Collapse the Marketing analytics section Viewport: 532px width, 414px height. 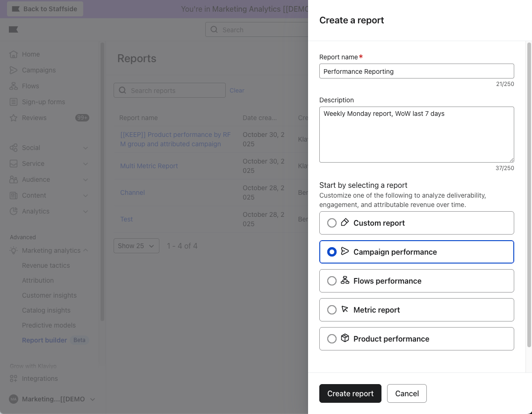point(86,250)
